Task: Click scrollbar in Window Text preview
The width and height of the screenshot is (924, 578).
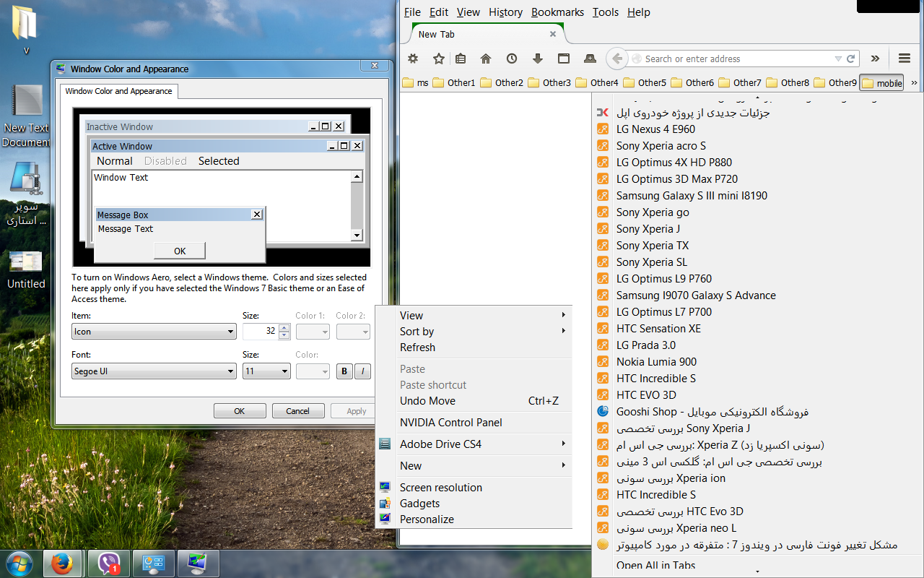Action: (356, 206)
